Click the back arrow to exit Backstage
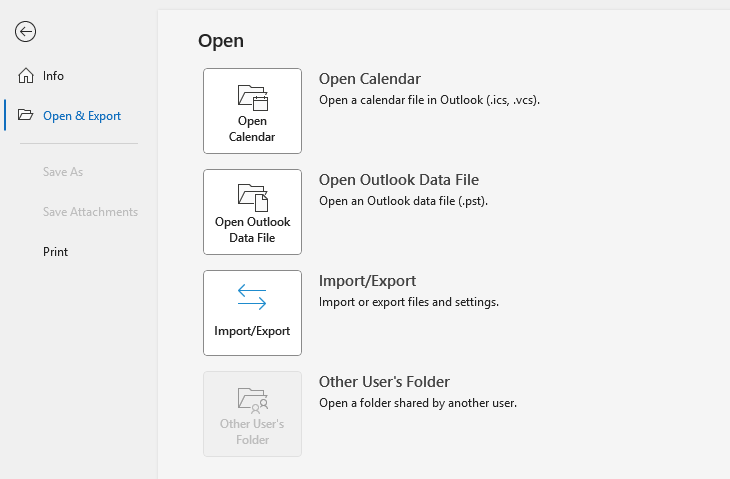Image resolution: width=730 pixels, height=479 pixels. pos(26,32)
